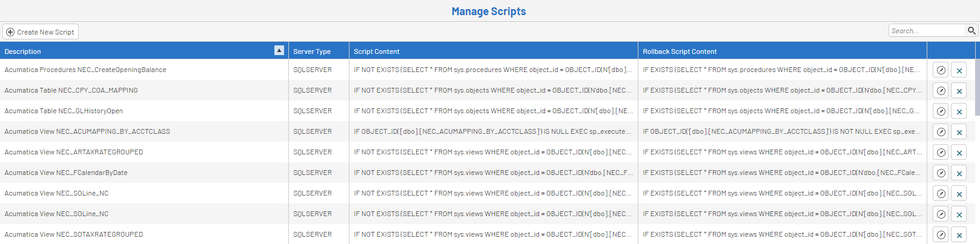The height and width of the screenshot is (244, 980).
Task: Delete the NEC_CreateOpeningBalance procedure script
Action: pyautogui.click(x=959, y=70)
